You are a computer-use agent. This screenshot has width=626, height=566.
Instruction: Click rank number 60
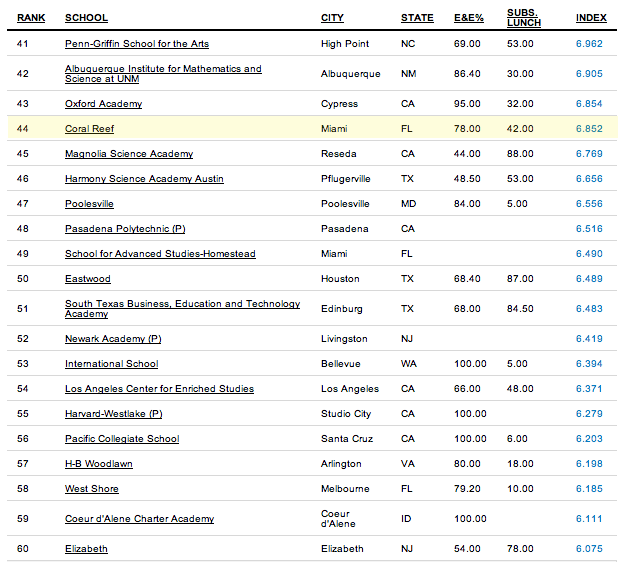pyautogui.click(x=23, y=549)
